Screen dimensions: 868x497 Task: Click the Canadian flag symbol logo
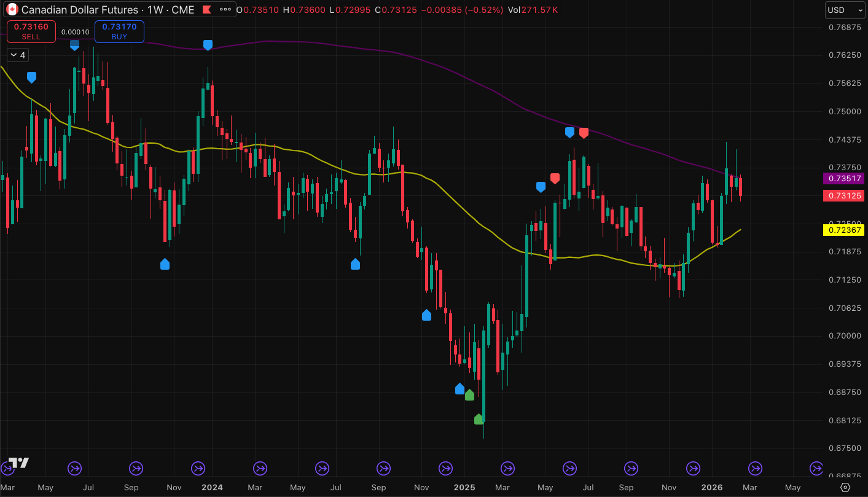[12, 10]
